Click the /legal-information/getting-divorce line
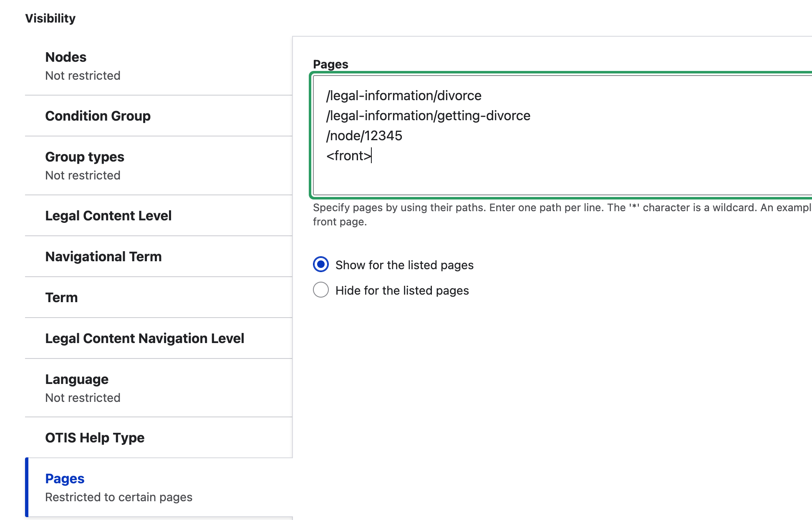812x520 pixels. click(x=428, y=116)
